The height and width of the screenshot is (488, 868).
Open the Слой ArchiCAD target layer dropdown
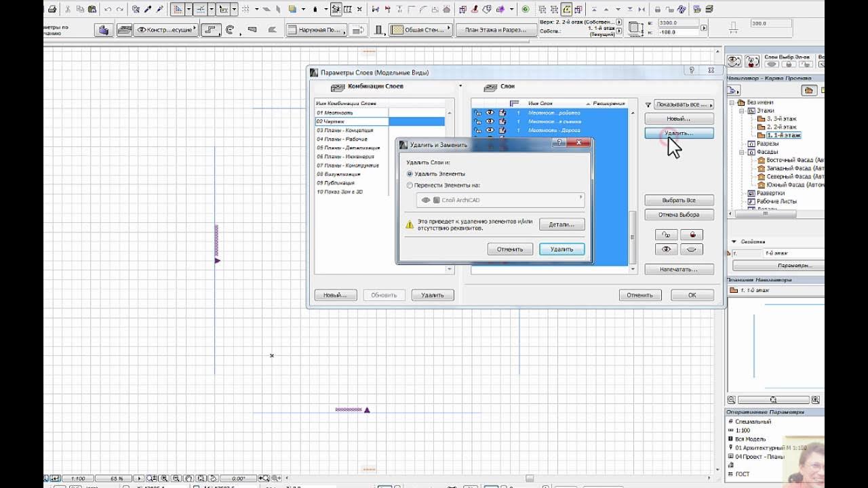pyautogui.click(x=500, y=200)
